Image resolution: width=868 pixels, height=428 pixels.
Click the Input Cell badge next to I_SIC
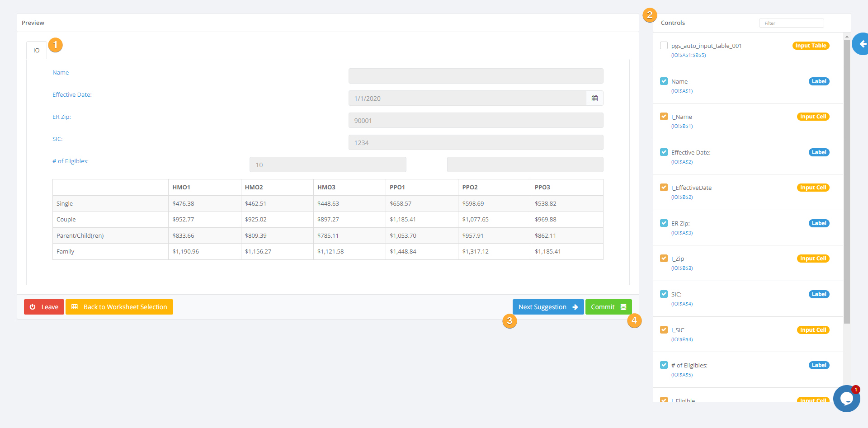[813, 329]
